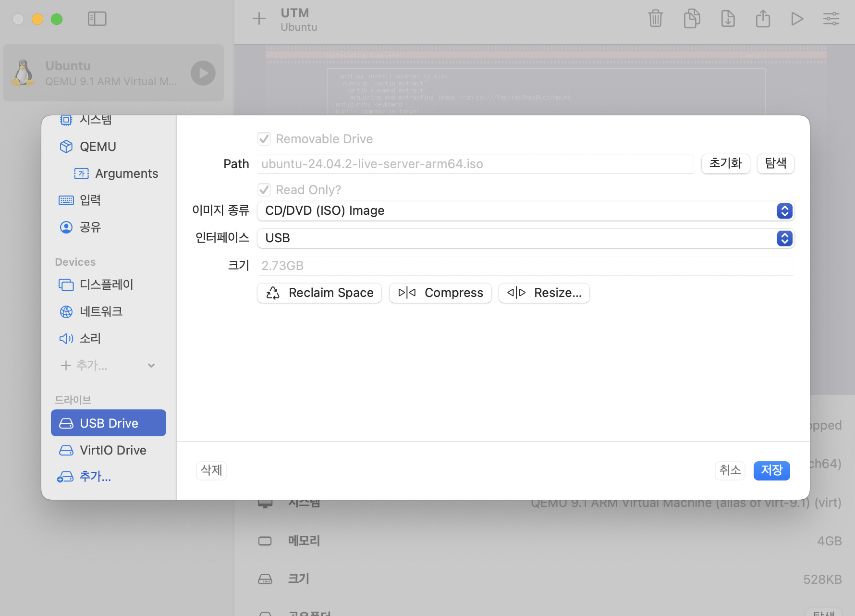Click the yellow minimize window button
Viewport: 855px width, 616px height.
tap(37, 19)
